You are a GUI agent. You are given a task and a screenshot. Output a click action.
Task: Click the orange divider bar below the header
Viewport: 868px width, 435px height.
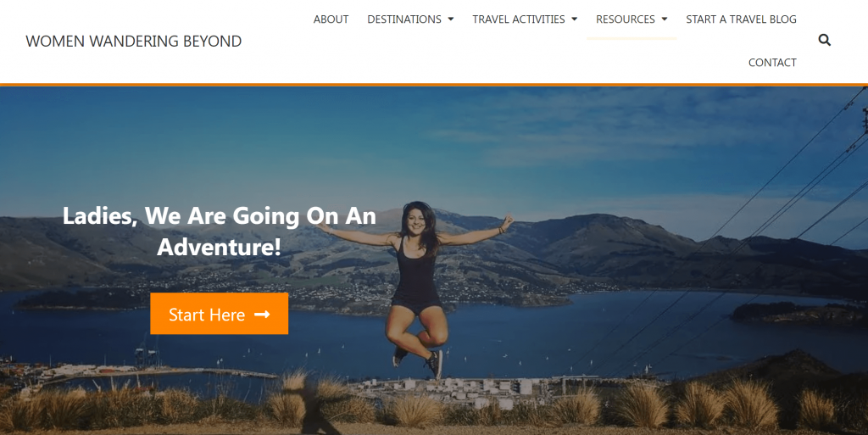(x=434, y=85)
